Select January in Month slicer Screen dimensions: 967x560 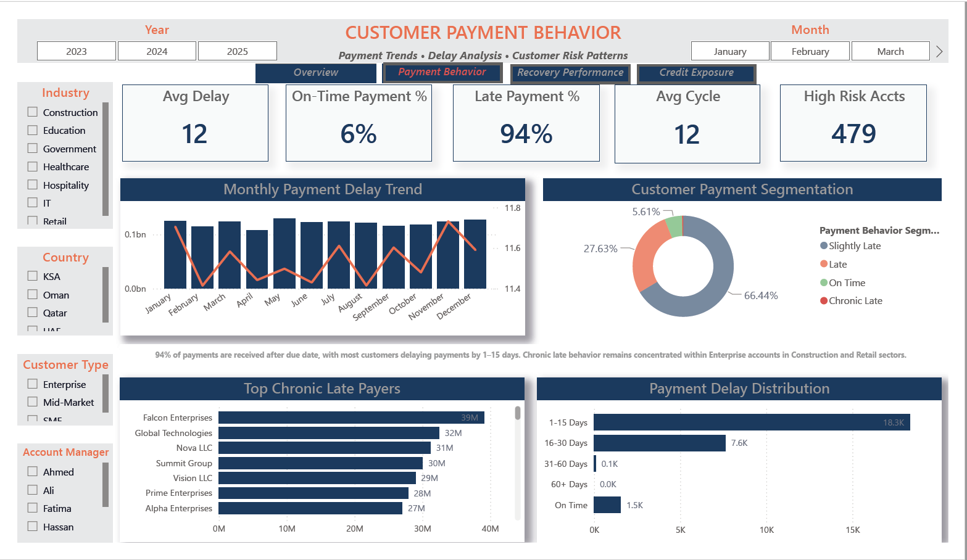(x=730, y=51)
